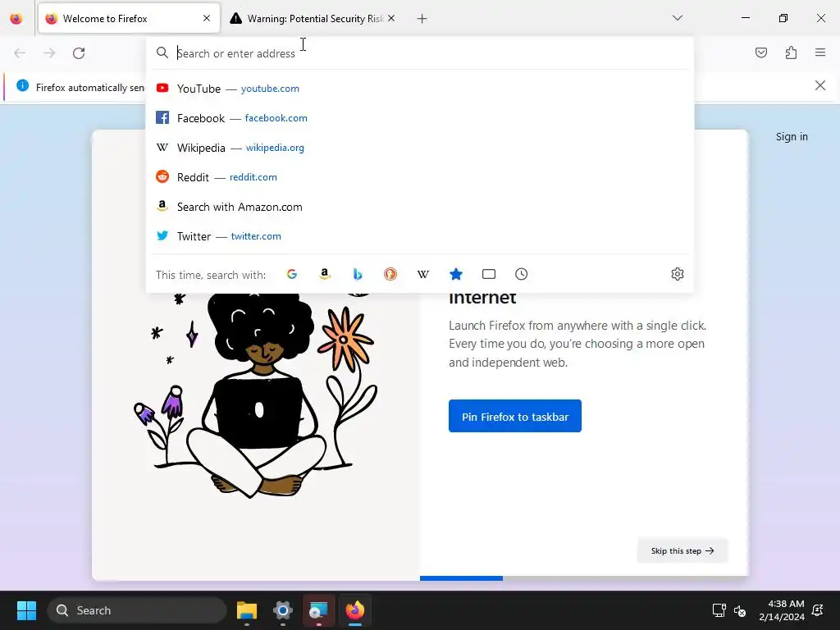Click the magnifier icon in address bar

pyautogui.click(x=162, y=52)
